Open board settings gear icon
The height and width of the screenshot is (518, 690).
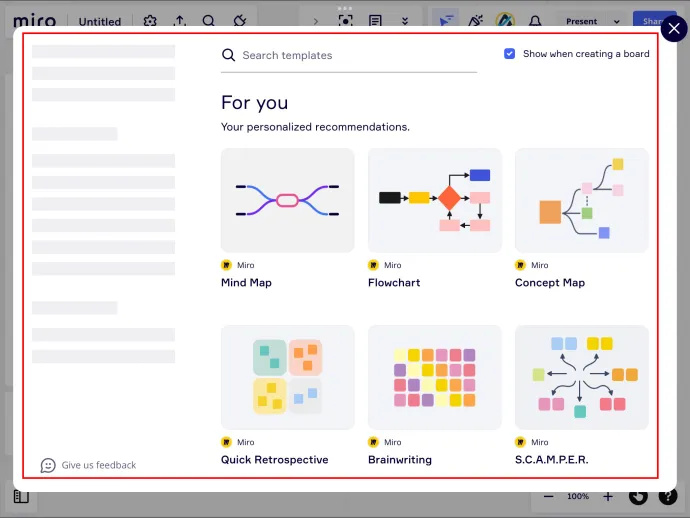(x=150, y=21)
